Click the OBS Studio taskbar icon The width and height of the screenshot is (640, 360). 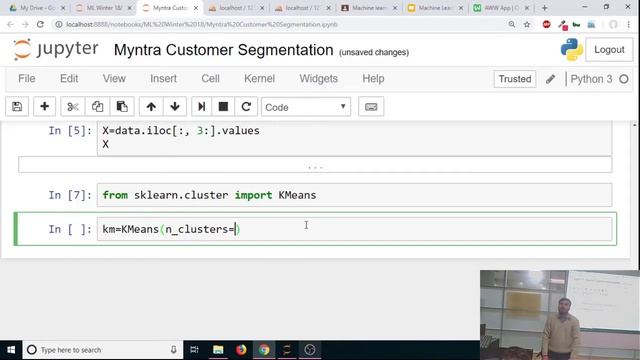pyautogui.click(x=310, y=350)
